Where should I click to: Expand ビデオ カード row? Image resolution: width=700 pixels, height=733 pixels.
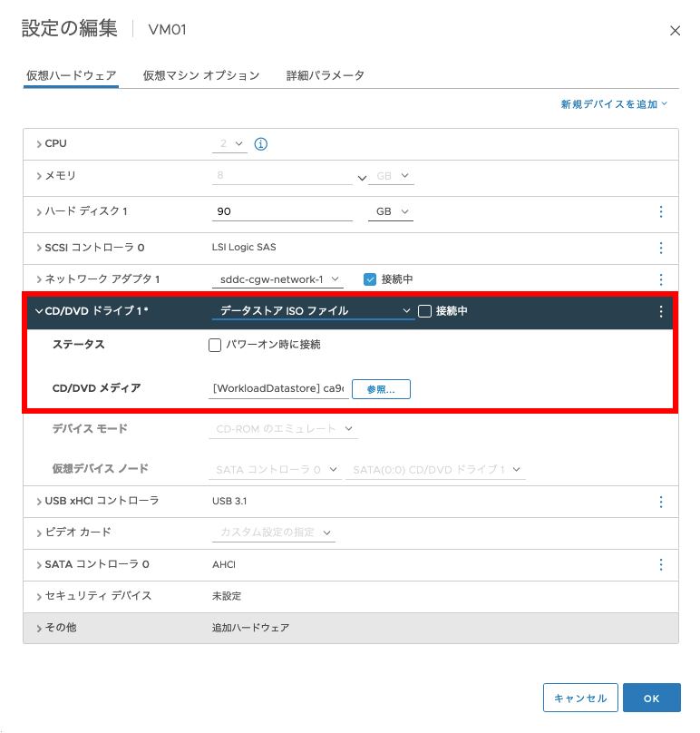pyautogui.click(x=39, y=533)
